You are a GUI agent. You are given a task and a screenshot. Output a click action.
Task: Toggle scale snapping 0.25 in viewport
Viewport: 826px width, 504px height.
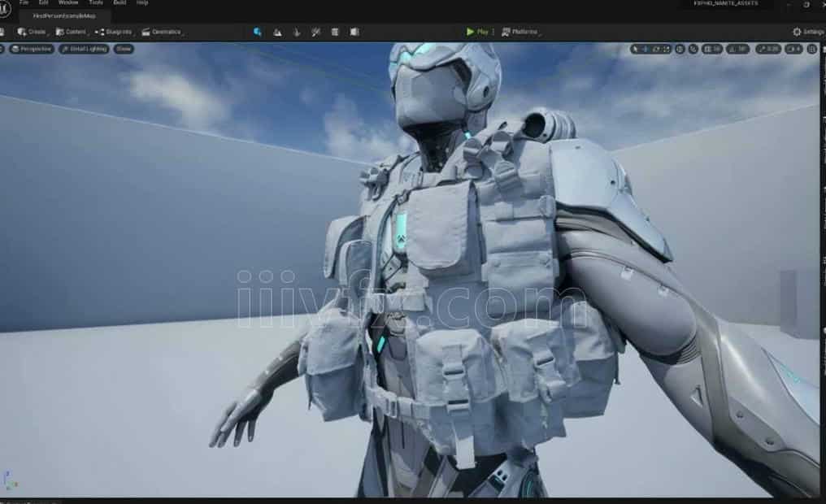tap(768, 49)
